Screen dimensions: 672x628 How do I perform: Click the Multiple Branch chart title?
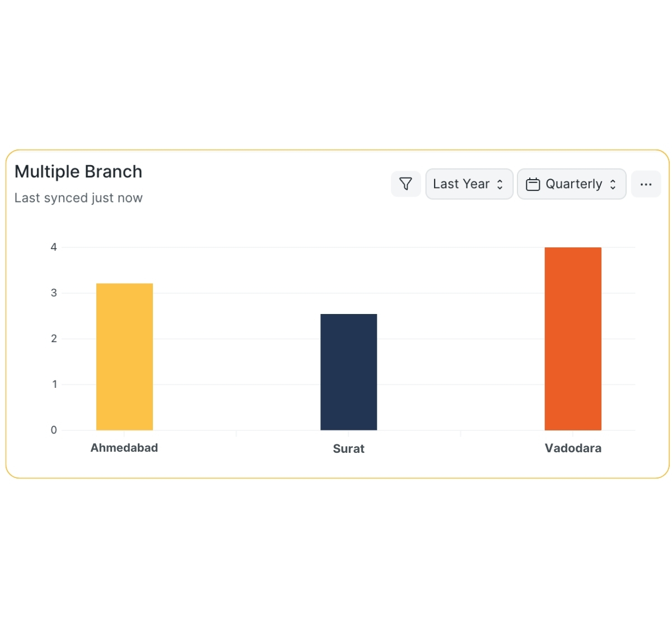pyautogui.click(x=78, y=171)
